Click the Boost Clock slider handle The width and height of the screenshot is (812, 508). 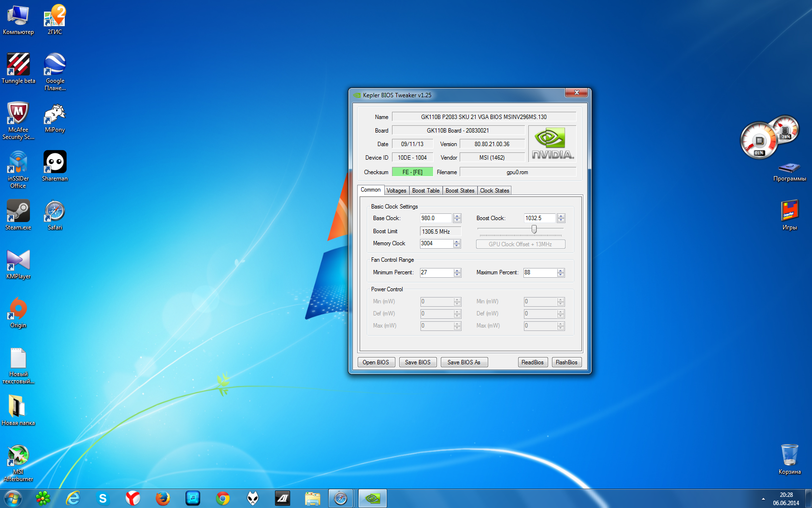[534, 229]
